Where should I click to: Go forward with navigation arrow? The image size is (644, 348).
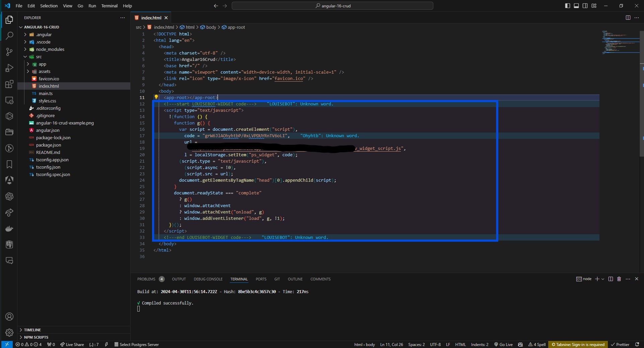tap(225, 6)
